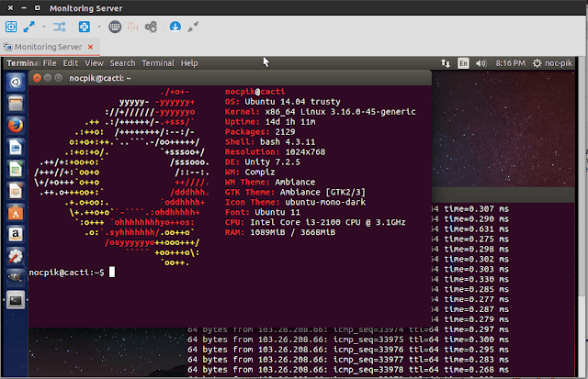Minimize the nocpik@cacti terminal window

pyautogui.click(x=48, y=78)
